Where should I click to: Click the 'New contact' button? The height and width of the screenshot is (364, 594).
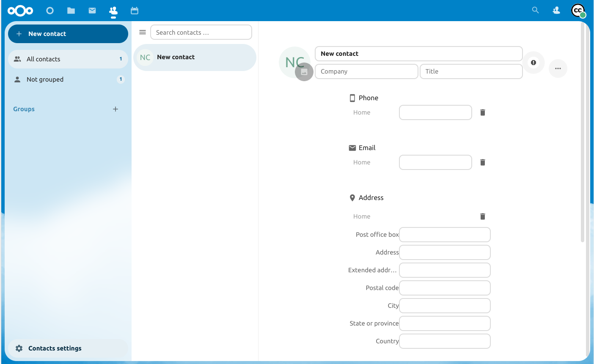(x=68, y=34)
